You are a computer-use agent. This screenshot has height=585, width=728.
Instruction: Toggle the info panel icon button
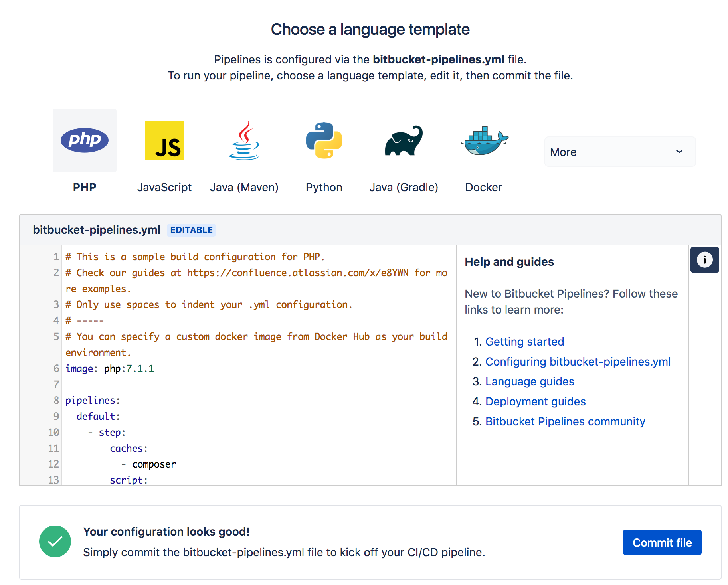tap(705, 260)
